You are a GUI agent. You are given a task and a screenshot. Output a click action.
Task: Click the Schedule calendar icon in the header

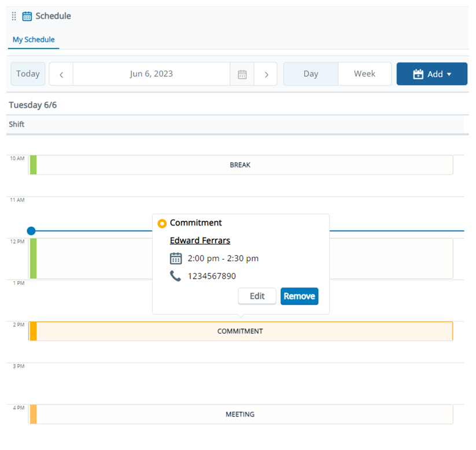[x=27, y=16]
